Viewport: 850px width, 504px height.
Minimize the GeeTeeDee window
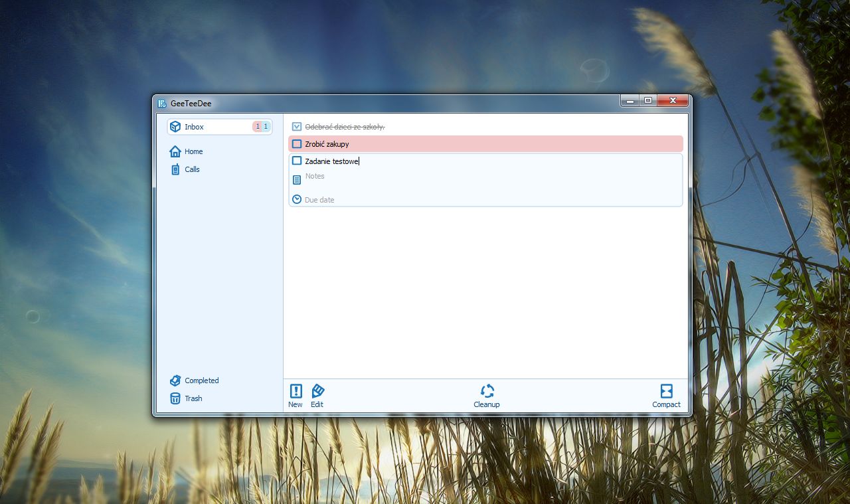point(630,100)
